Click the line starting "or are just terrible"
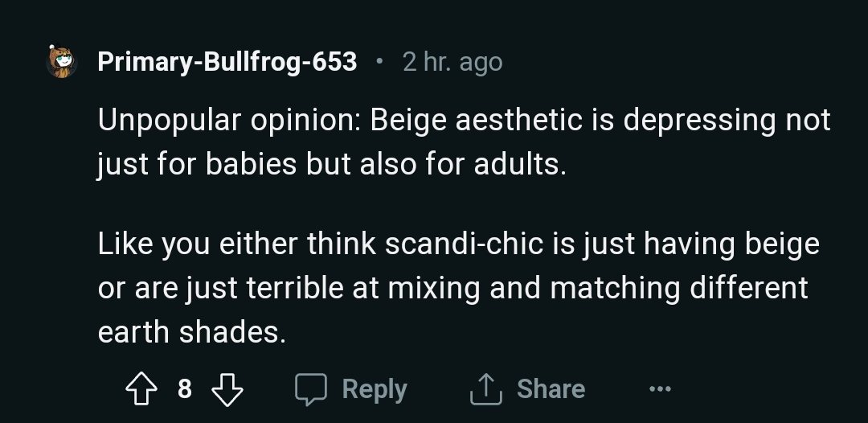Image resolution: width=868 pixels, height=423 pixels. [x=452, y=288]
